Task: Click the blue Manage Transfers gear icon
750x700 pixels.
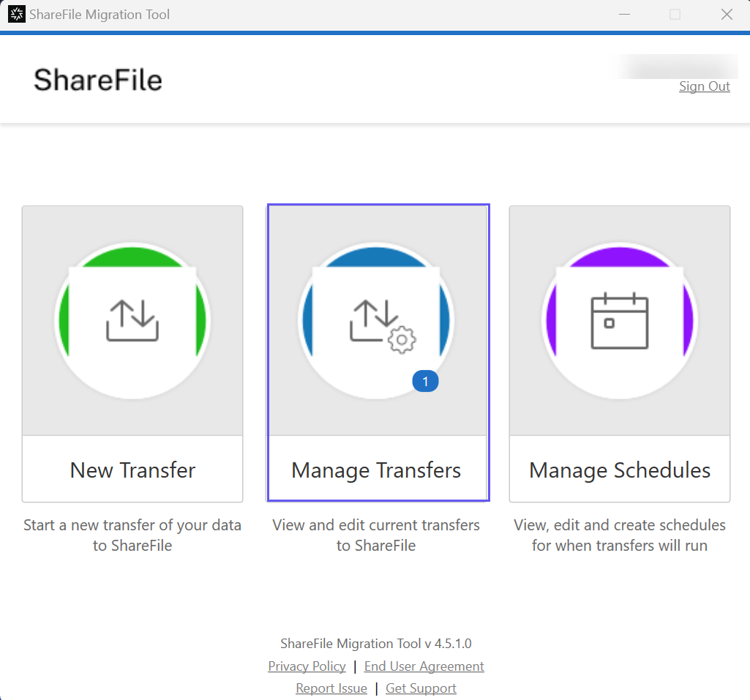Action: pyautogui.click(x=376, y=320)
